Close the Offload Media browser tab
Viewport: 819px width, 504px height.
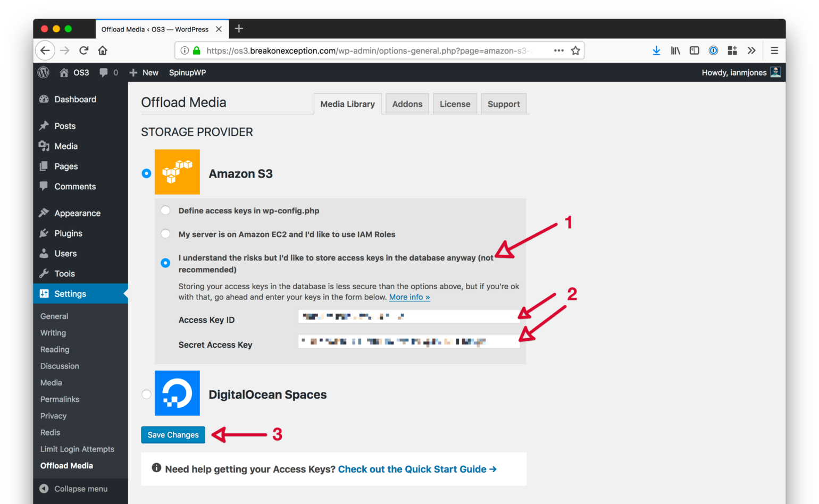point(219,29)
